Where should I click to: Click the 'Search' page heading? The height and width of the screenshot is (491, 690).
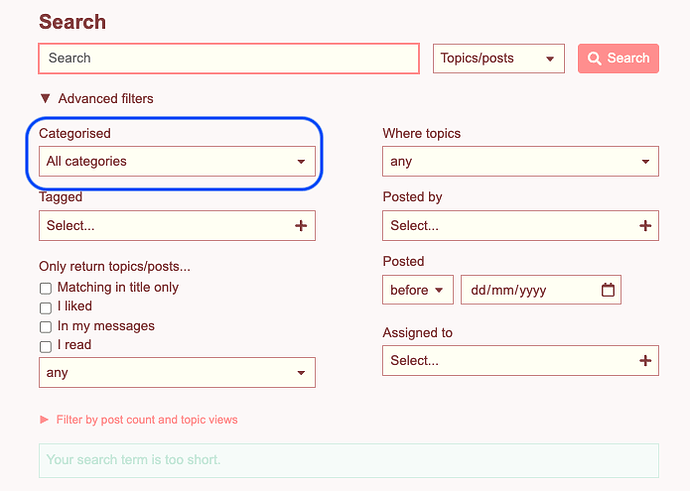pyautogui.click(x=73, y=22)
